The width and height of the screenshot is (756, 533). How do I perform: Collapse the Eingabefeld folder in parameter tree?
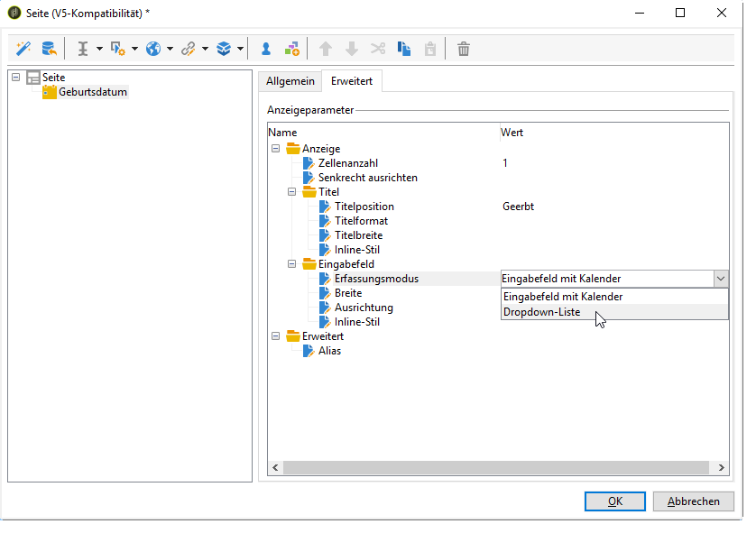[x=292, y=264]
